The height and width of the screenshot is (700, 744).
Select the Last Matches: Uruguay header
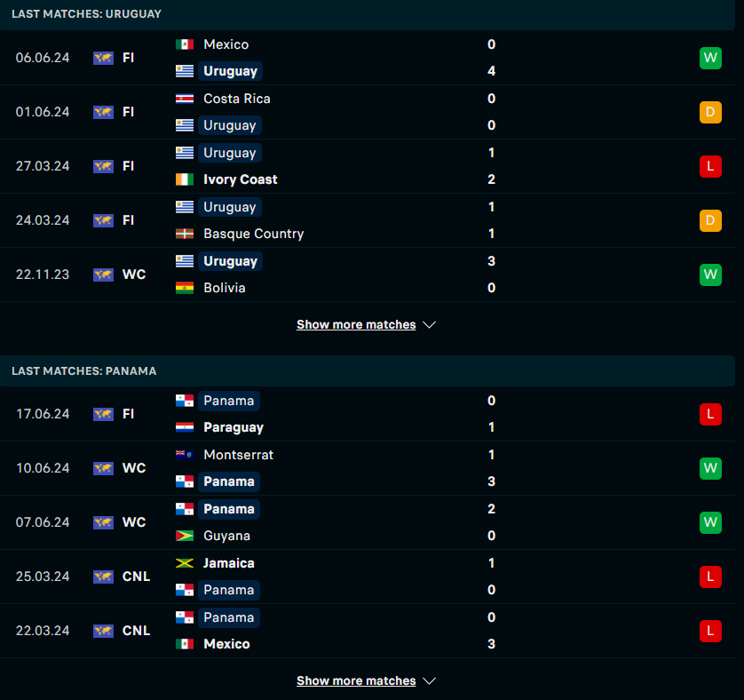pyautogui.click(x=86, y=14)
